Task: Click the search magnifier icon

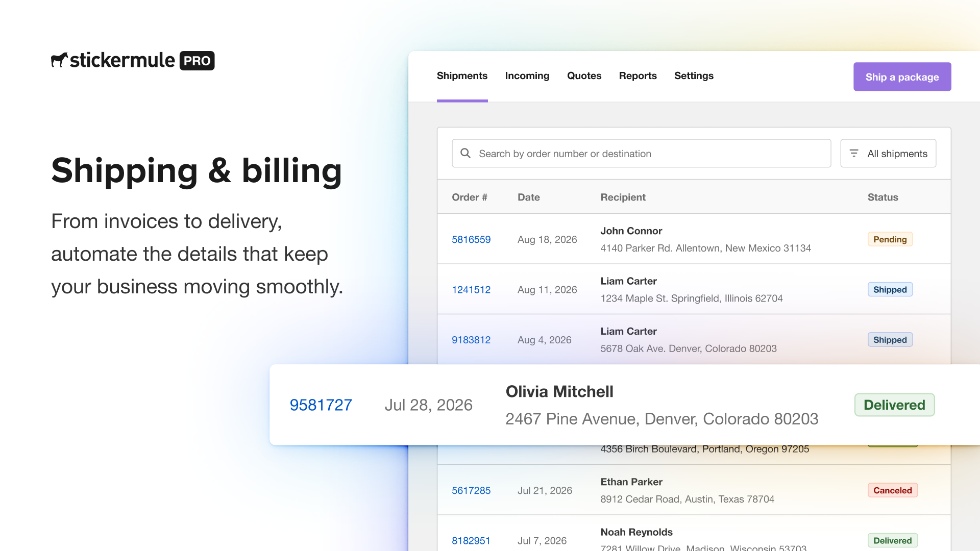Action: pyautogui.click(x=465, y=153)
